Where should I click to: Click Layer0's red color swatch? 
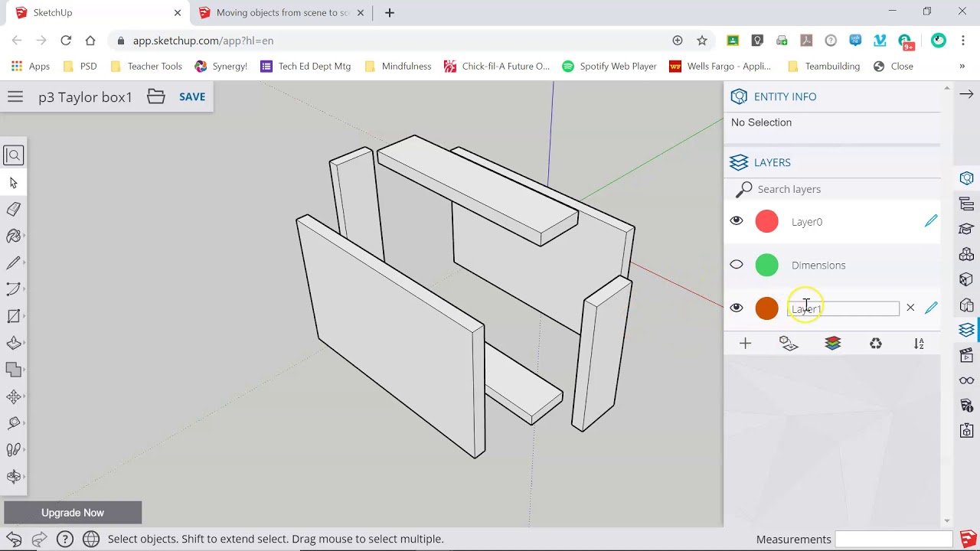pyautogui.click(x=766, y=220)
